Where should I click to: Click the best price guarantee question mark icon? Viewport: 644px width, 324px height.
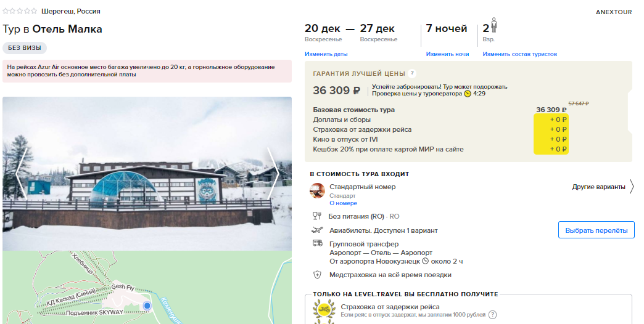coord(412,74)
